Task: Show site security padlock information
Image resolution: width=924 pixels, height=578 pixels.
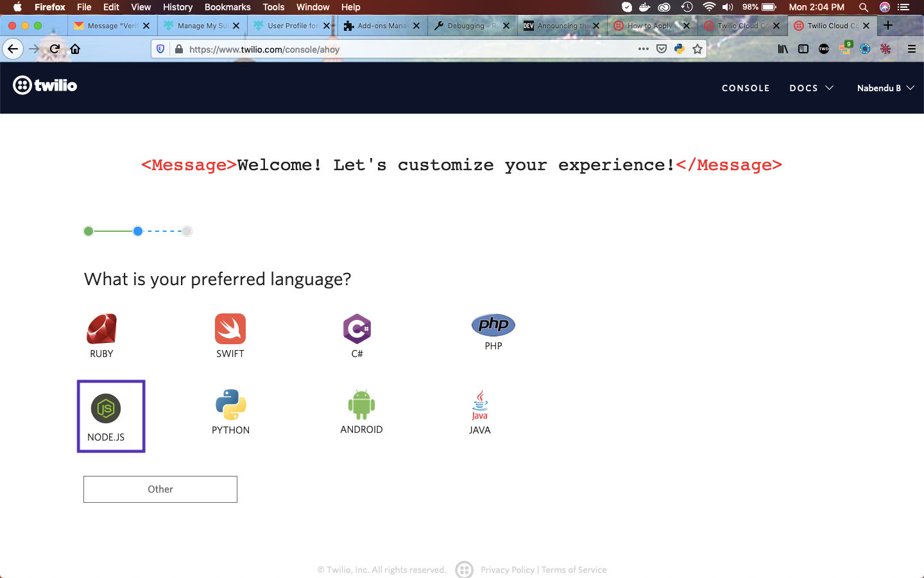Action: pos(178,49)
